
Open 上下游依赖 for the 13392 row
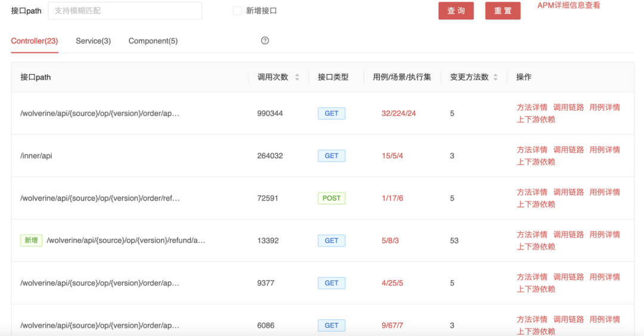pos(536,246)
